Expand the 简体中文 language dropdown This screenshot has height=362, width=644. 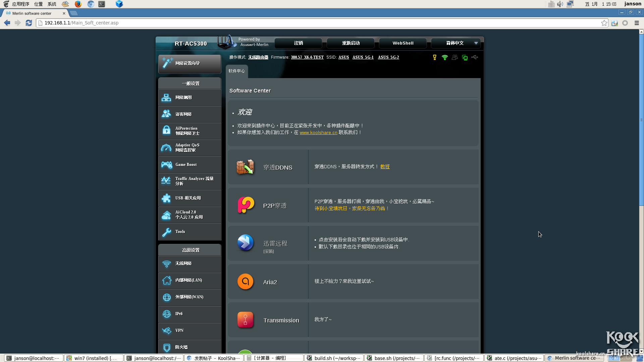(x=456, y=43)
